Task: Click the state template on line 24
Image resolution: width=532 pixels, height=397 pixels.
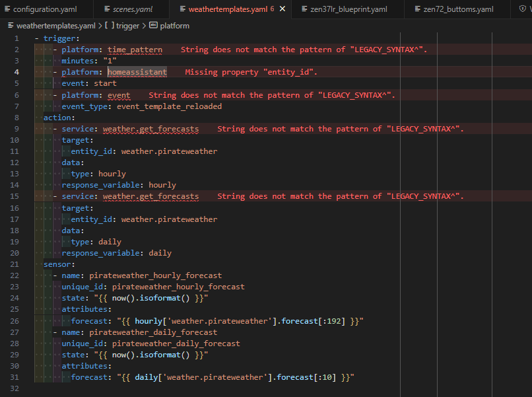Action: click(151, 298)
